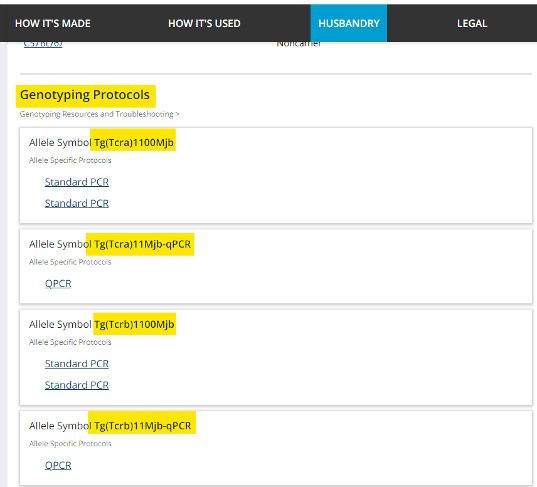
Task: Click Allele Specific Protocols label under Tg(Tcrb)11Mjb-qPCR
Action: coord(70,444)
